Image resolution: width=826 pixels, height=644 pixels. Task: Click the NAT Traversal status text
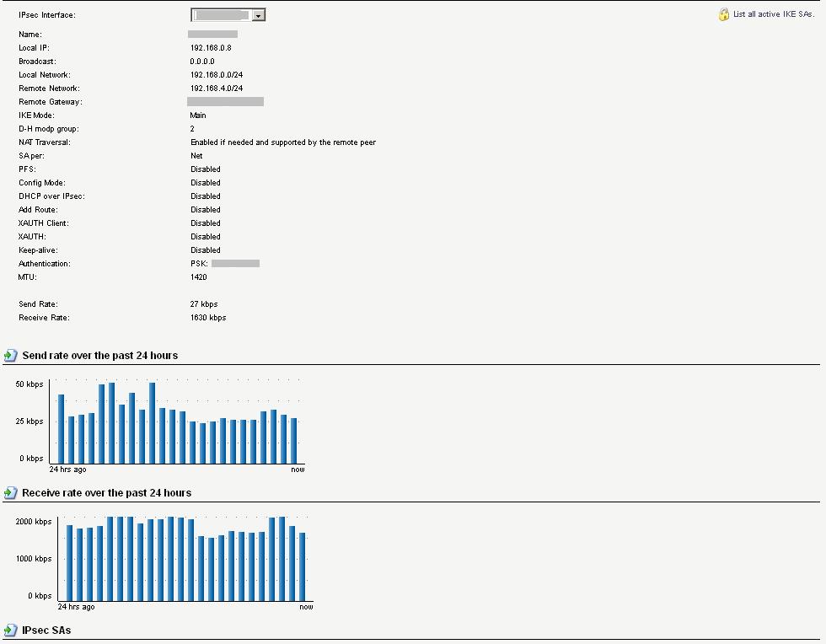pyautogui.click(x=283, y=142)
